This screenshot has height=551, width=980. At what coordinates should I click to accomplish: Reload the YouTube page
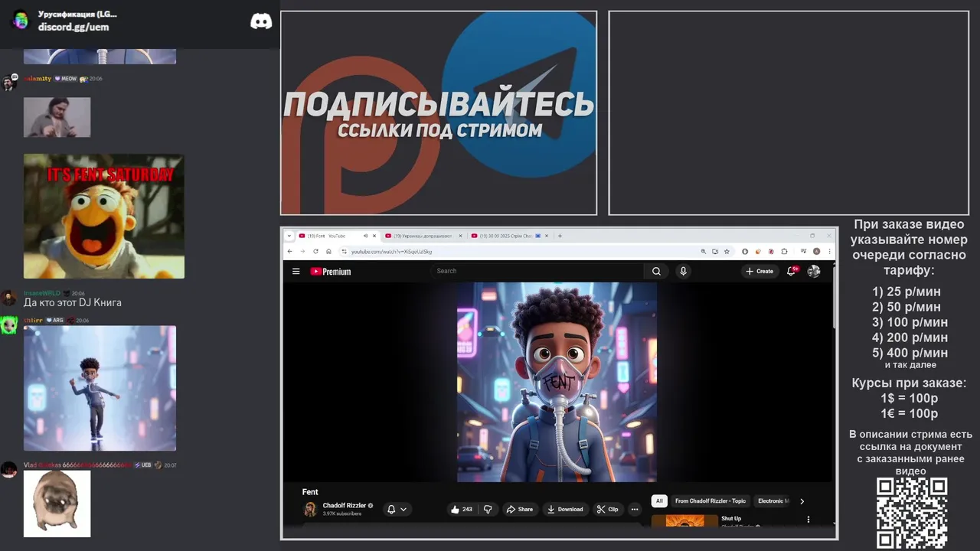pos(315,251)
